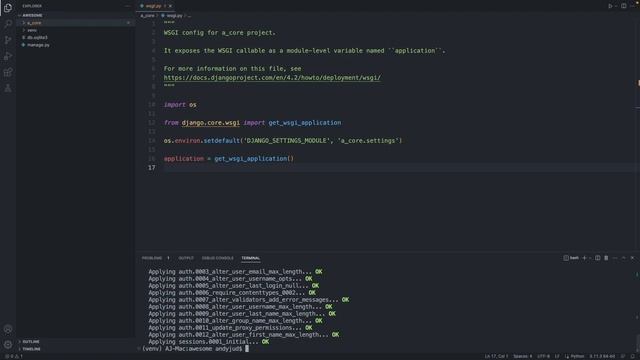The height and width of the screenshot is (360, 640).
Task: Open the new terminal launch profile dropdown
Action: [589, 258]
